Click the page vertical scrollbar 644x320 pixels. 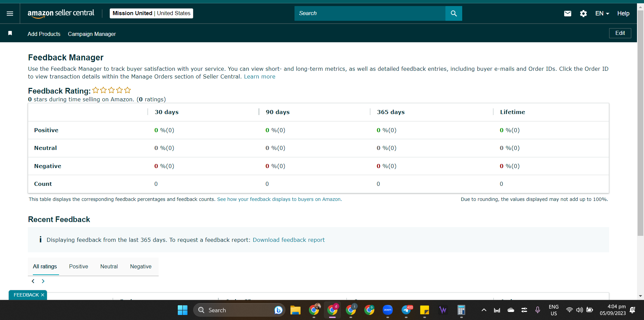click(640, 122)
